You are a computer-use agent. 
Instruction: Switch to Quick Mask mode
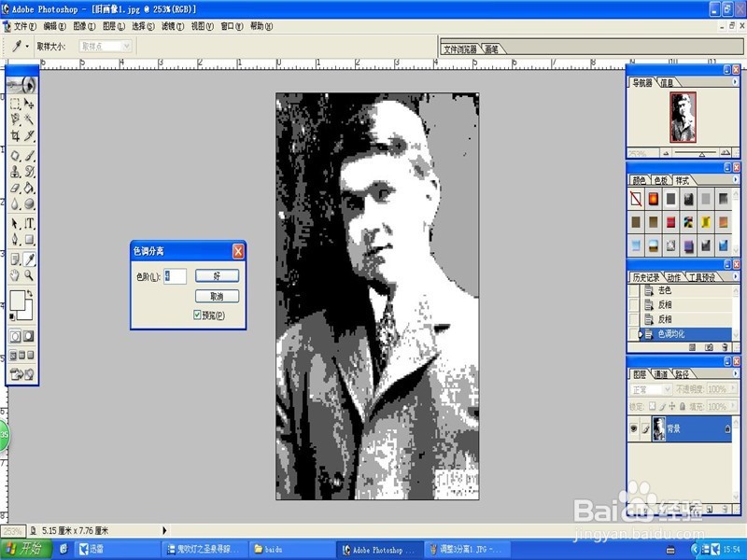pos(29,336)
